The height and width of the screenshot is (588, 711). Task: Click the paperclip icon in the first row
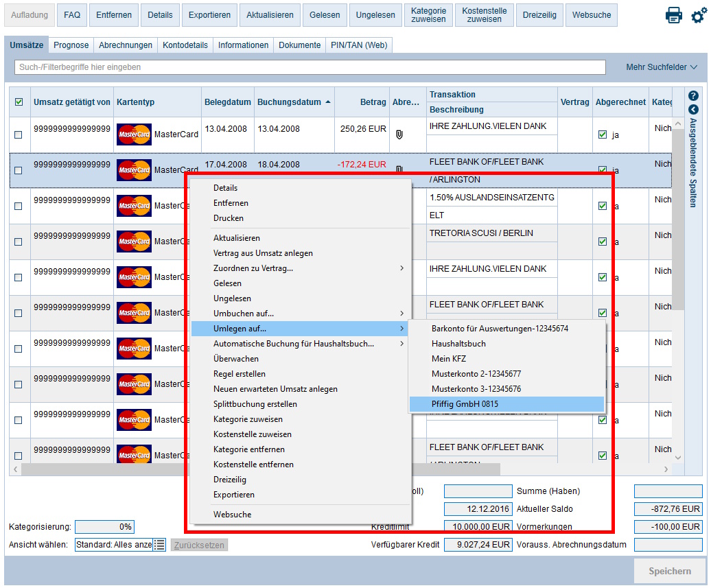click(x=399, y=134)
